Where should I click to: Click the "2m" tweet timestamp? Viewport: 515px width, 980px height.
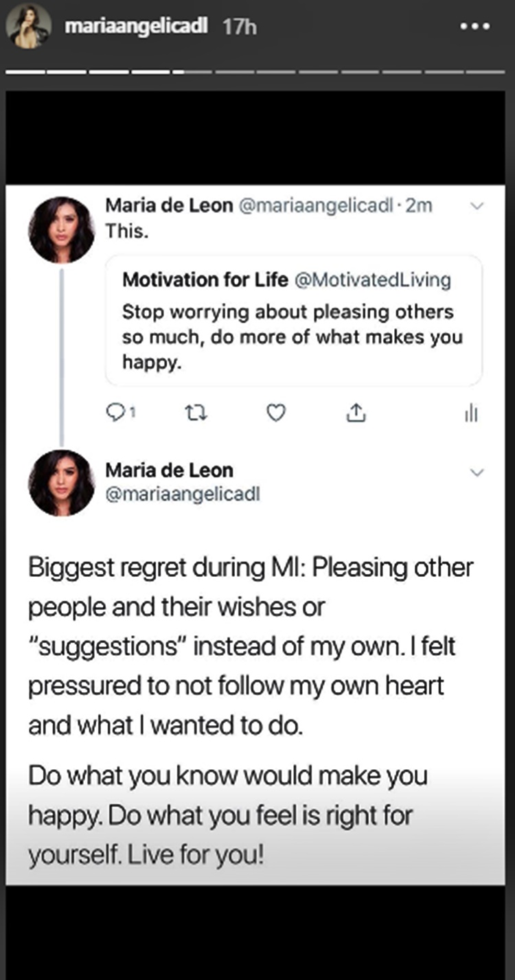click(x=420, y=205)
